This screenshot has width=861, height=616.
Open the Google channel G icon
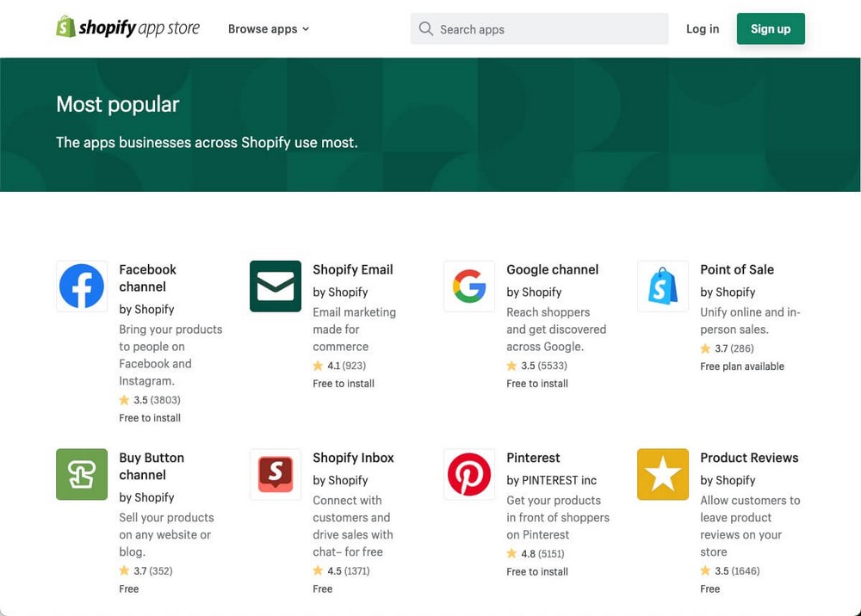pos(469,286)
